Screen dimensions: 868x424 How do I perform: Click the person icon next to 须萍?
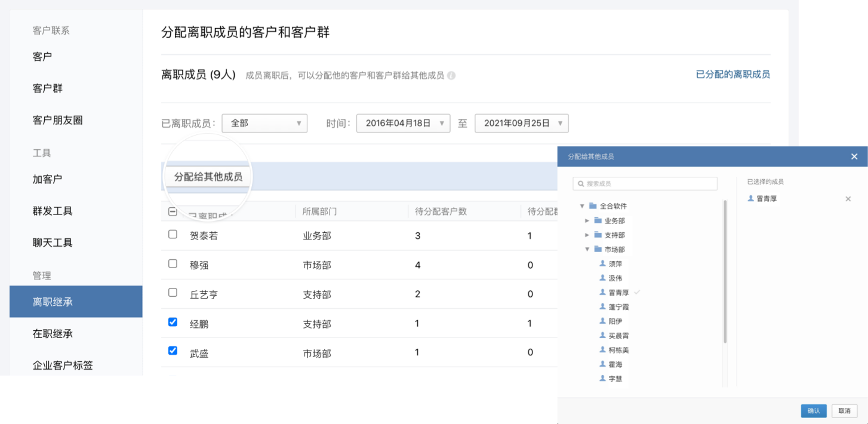pyautogui.click(x=602, y=263)
